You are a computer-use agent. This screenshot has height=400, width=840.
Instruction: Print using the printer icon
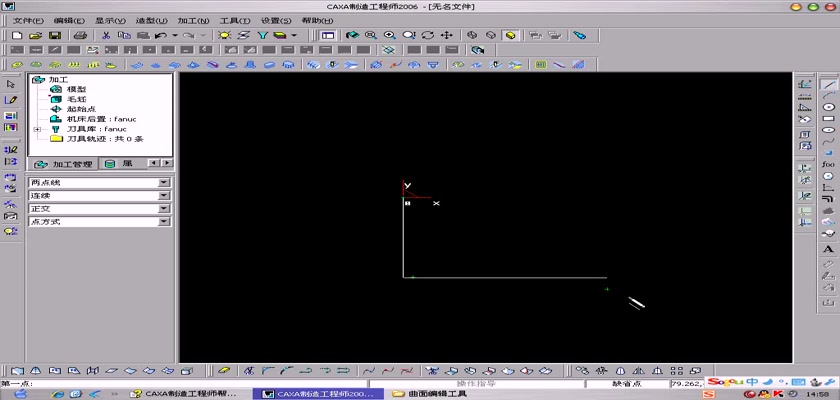[x=80, y=35]
